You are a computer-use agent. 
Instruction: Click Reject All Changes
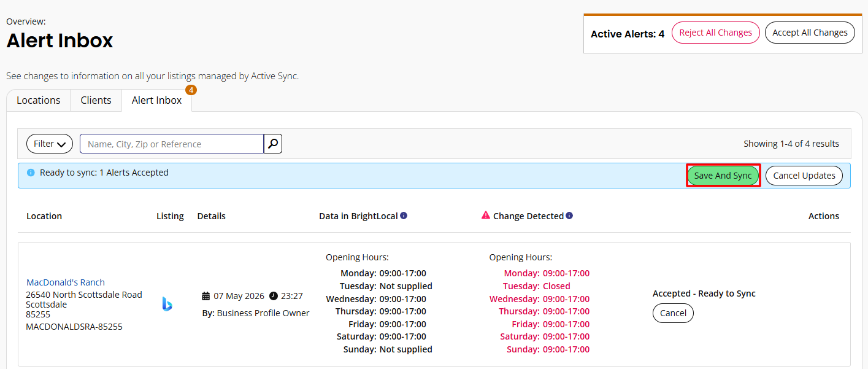tap(716, 33)
